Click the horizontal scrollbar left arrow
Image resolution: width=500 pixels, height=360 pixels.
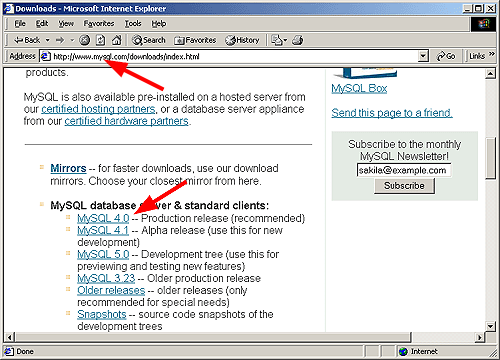pyautogui.click(x=10, y=337)
